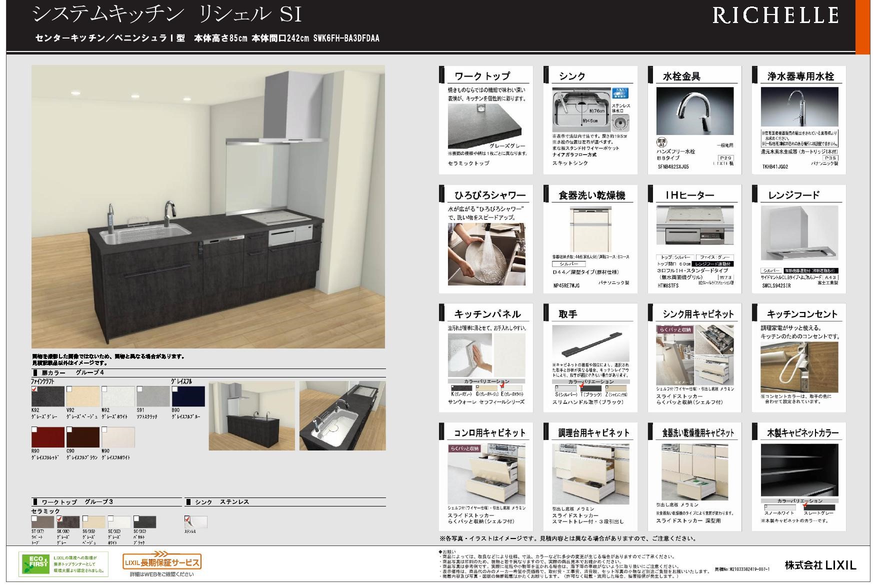Check the B90 グレイスフルブルー door color box
877x588 pixels.
point(175,389)
